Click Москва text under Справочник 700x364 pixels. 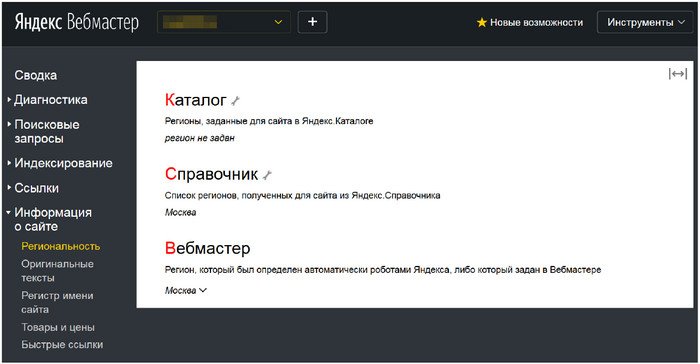click(x=180, y=212)
